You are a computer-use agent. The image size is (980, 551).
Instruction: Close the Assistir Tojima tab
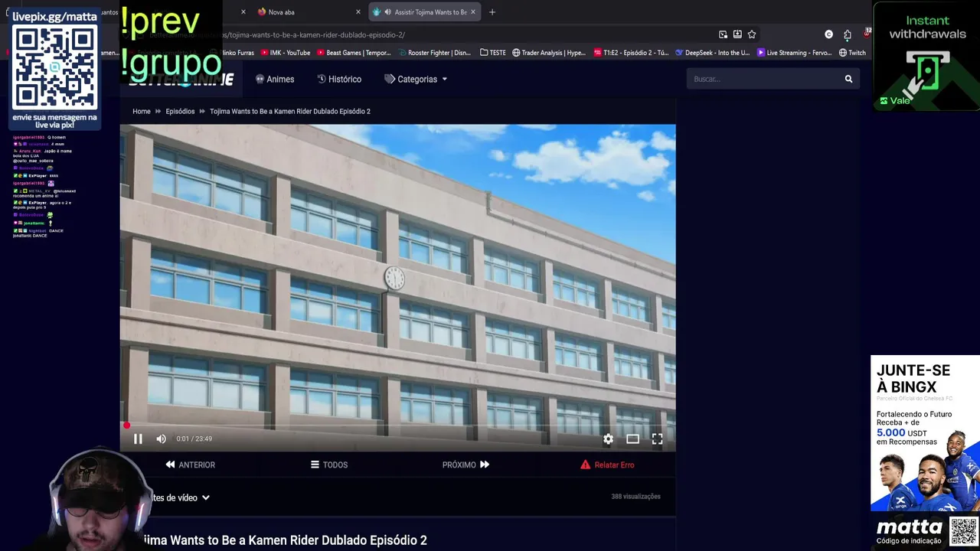pyautogui.click(x=473, y=12)
